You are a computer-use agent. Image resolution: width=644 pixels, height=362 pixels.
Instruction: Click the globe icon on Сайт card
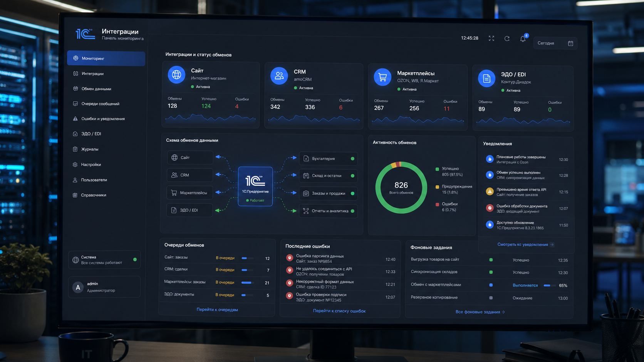coord(176,75)
